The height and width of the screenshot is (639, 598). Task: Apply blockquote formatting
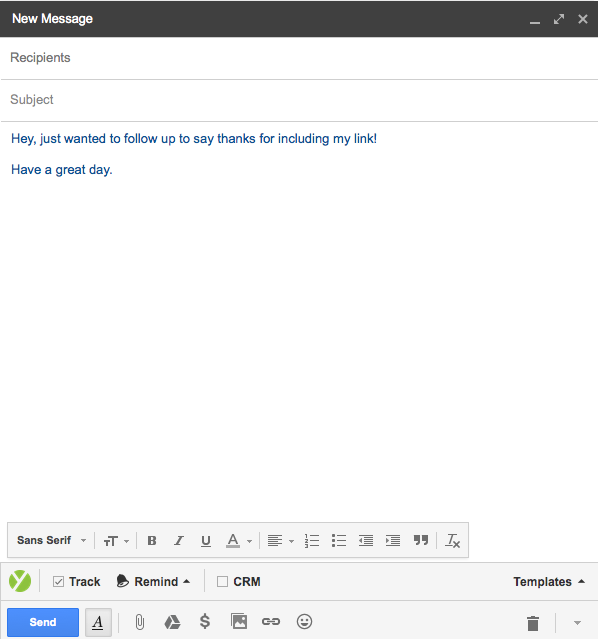pyautogui.click(x=421, y=540)
